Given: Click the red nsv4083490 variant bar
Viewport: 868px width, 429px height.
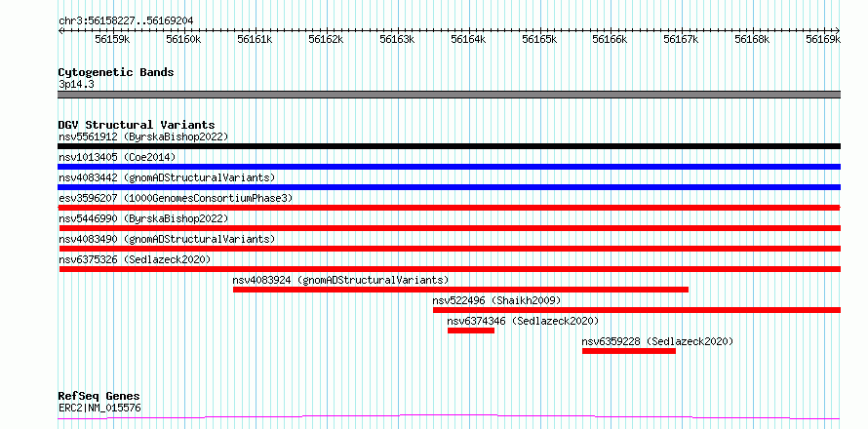Looking at the screenshot, I should pos(450,249).
